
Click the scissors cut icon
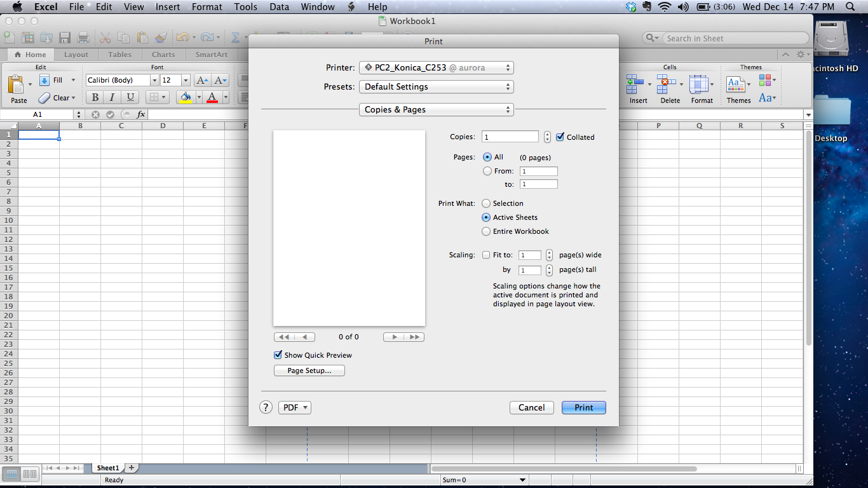(x=105, y=37)
